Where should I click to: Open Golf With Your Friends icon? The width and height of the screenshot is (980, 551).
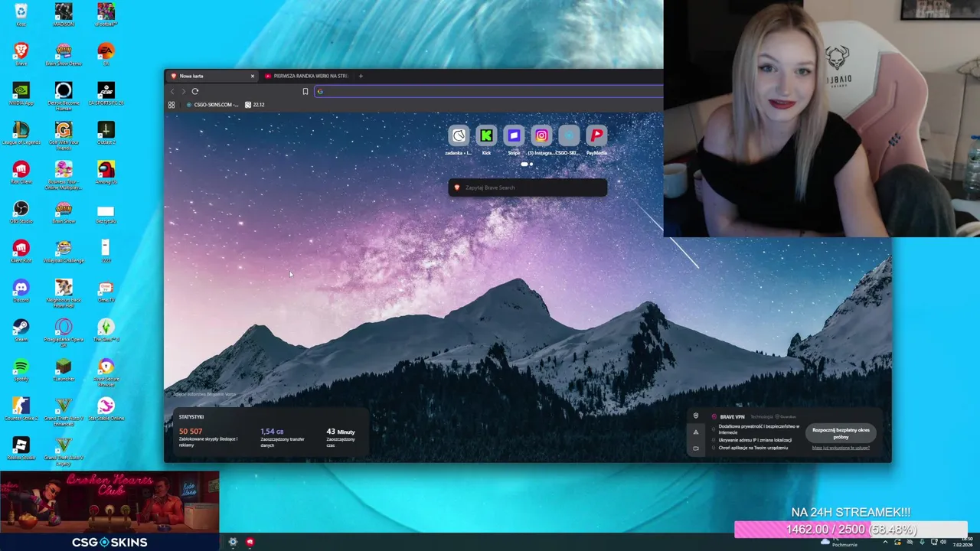tap(64, 135)
